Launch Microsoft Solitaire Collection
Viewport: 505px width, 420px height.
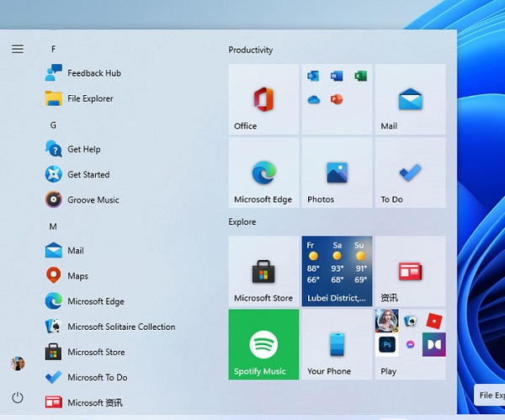click(120, 327)
